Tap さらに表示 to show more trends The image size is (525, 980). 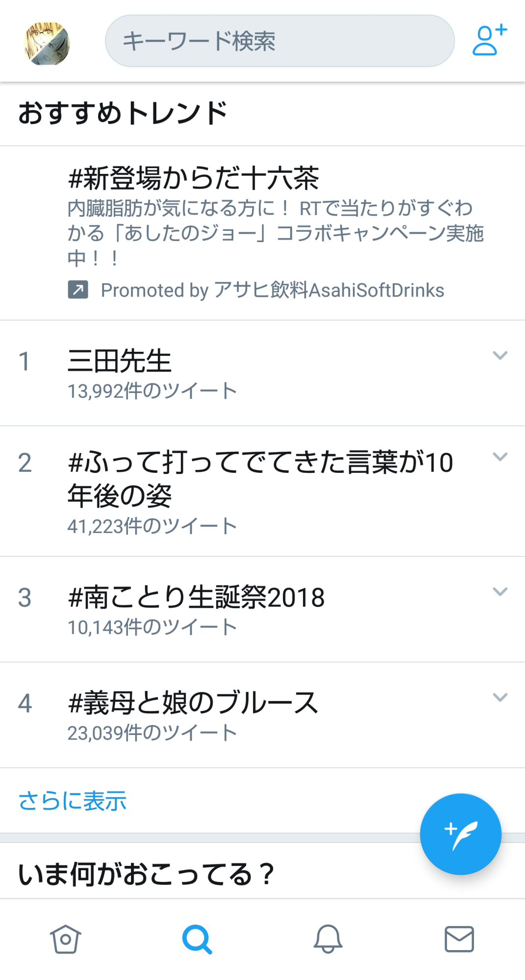(73, 801)
